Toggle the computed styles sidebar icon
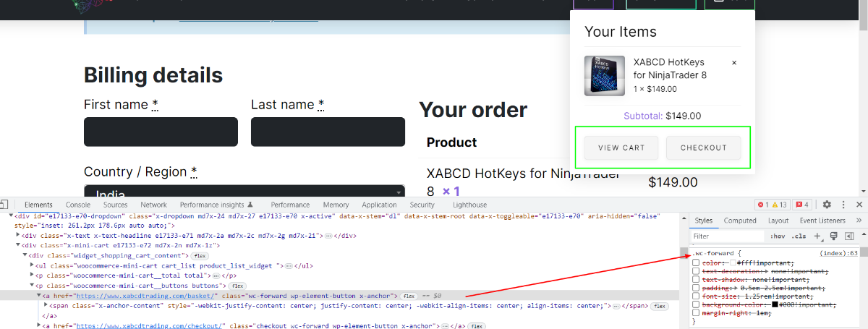This screenshot has height=329, width=868. (849, 236)
